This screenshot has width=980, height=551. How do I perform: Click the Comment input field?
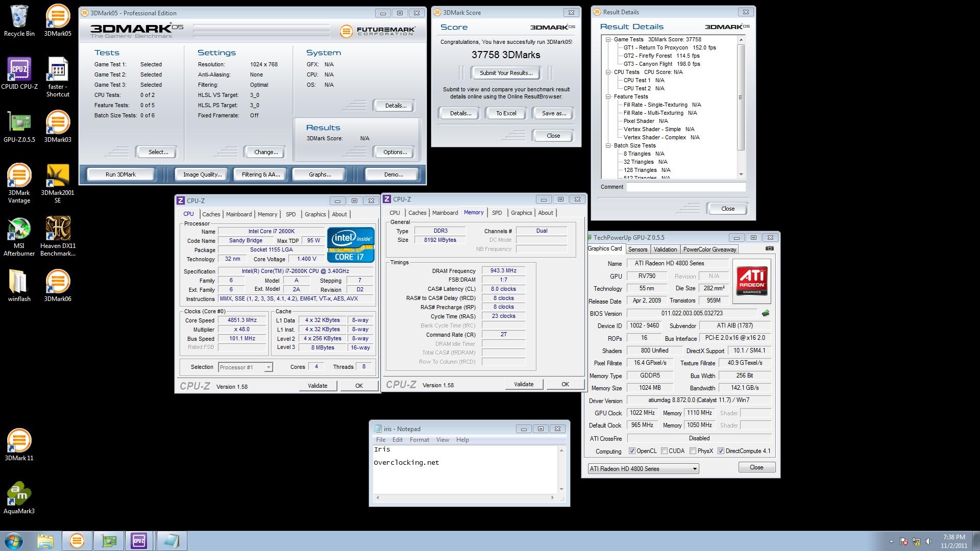click(686, 187)
